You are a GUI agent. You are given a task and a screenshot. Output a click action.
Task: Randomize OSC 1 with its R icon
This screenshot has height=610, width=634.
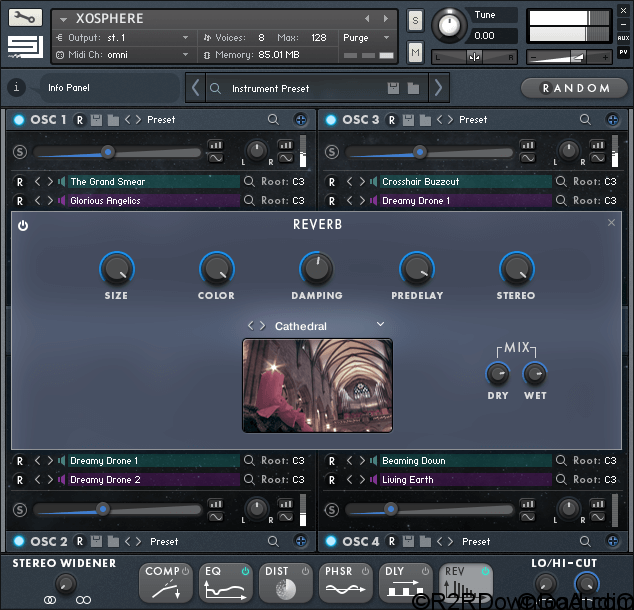click(80, 120)
